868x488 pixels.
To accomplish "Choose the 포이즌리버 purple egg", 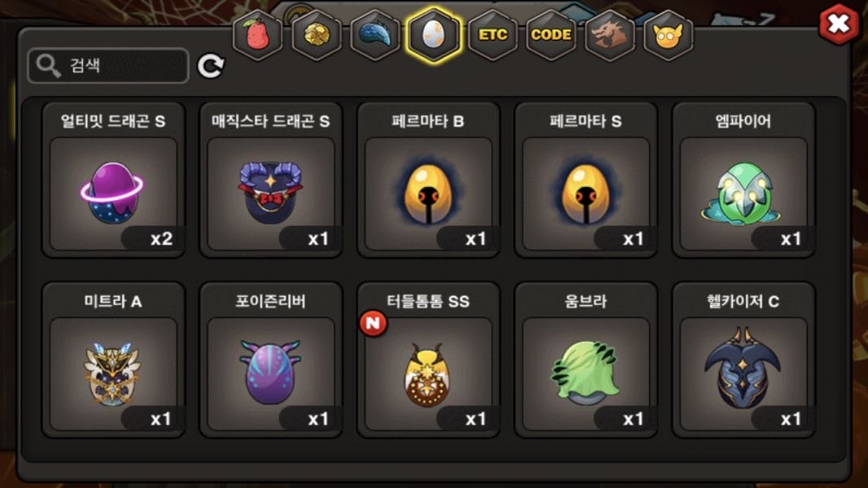I will click(x=271, y=360).
